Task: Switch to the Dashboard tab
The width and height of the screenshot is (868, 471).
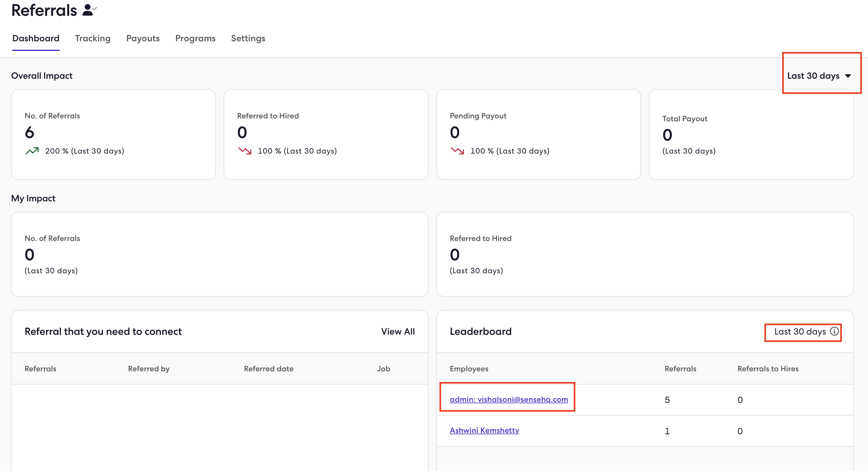Action: 36,38
